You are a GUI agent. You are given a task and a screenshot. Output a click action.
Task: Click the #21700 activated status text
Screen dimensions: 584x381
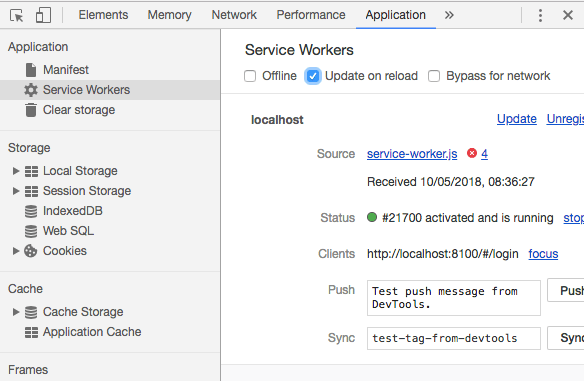(x=468, y=218)
